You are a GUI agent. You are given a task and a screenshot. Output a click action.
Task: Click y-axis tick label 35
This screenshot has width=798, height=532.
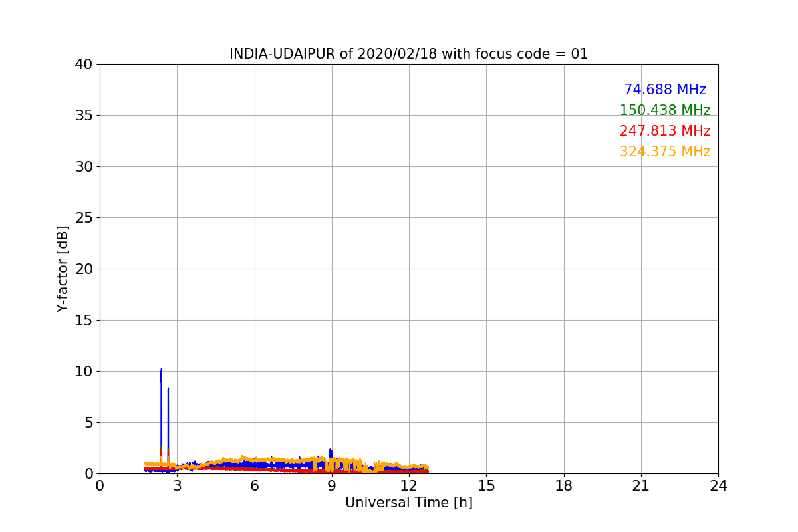pyautogui.click(x=84, y=116)
